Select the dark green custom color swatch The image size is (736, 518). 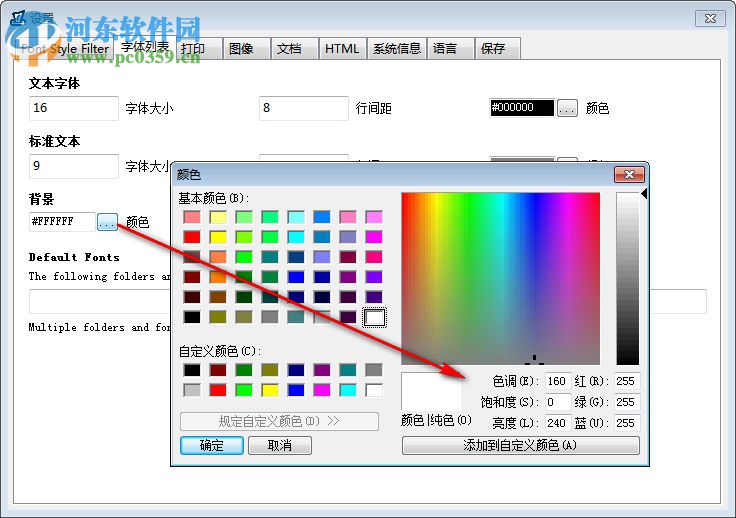pos(244,370)
